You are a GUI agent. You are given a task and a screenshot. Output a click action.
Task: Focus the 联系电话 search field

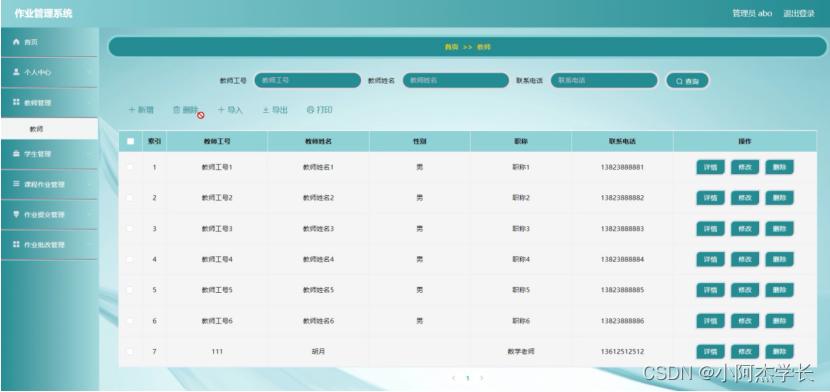[x=604, y=80]
